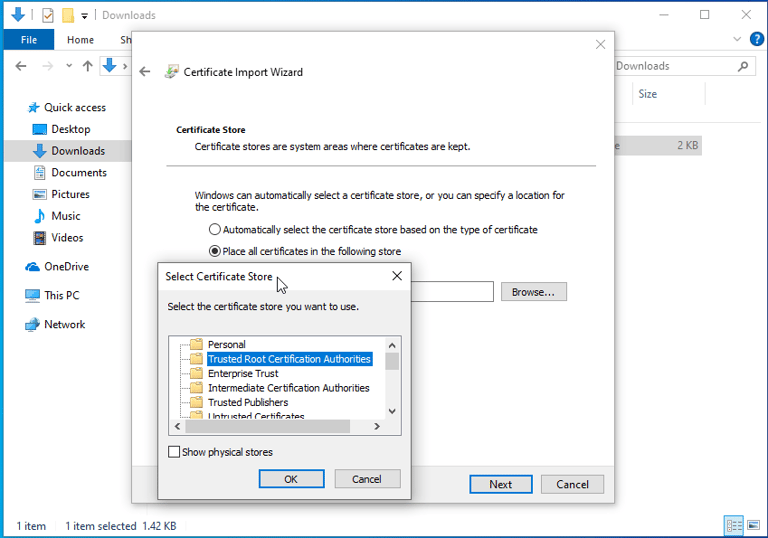Switch to details view icon in status bar

734,526
